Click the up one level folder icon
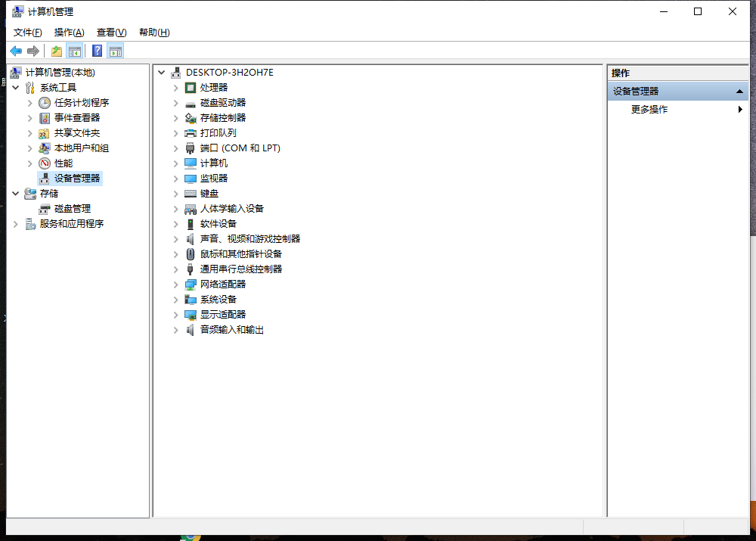The image size is (756, 541). [56, 51]
